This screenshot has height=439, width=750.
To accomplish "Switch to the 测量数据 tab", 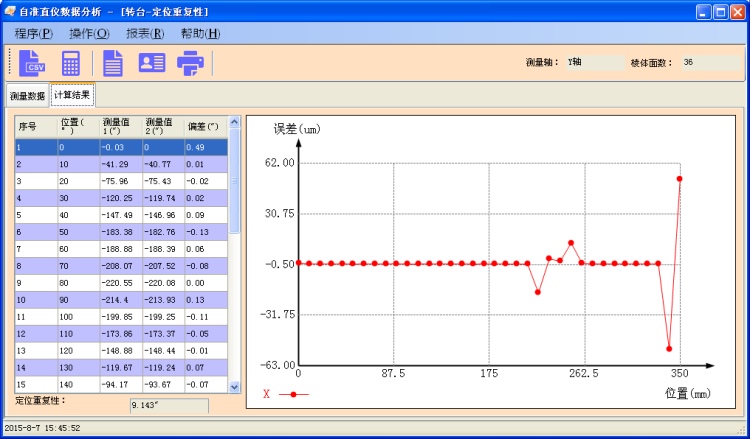I will click(27, 97).
